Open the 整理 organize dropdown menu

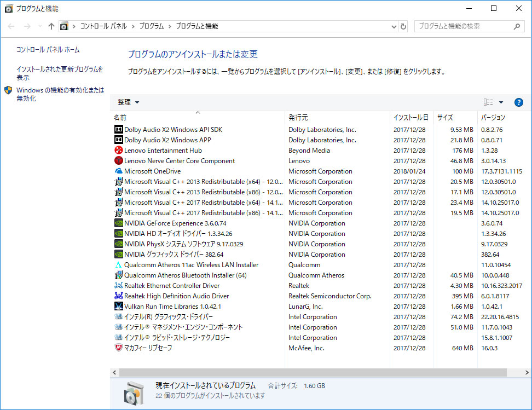pyautogui.click(x=128, y=102)
